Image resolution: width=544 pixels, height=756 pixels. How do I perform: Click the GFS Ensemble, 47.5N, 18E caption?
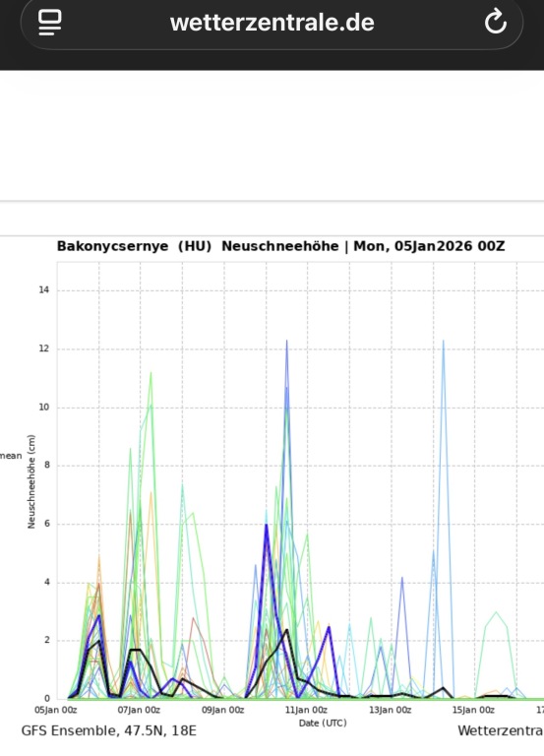(109, 731)
